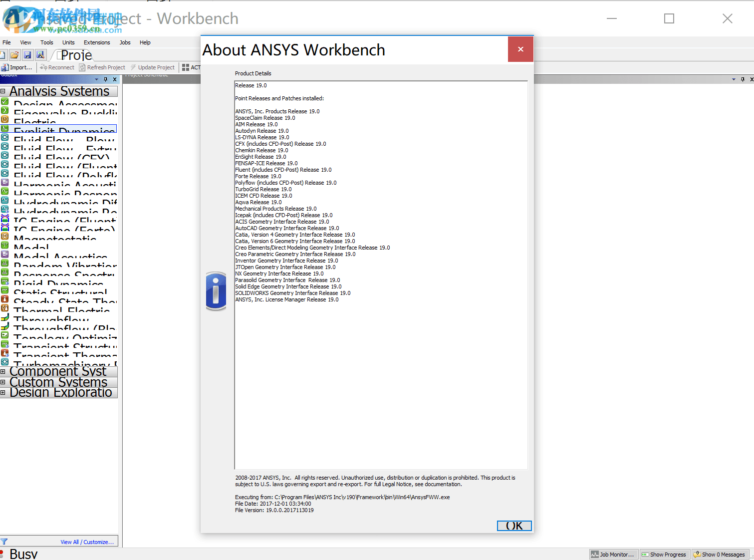Close the About ANSYS Workbench dialog
This screenshot has width=754, height=560.
[520, 49]
